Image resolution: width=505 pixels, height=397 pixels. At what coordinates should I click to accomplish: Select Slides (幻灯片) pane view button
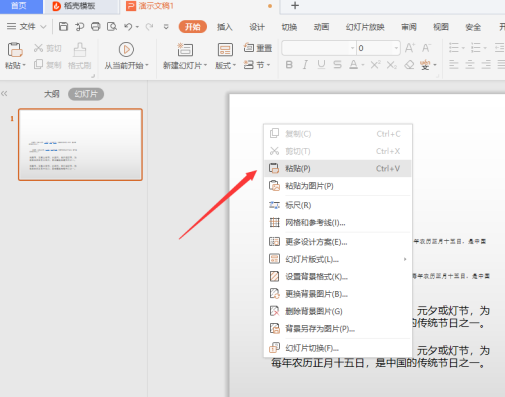pyautogui.click(x=86, y=94)
